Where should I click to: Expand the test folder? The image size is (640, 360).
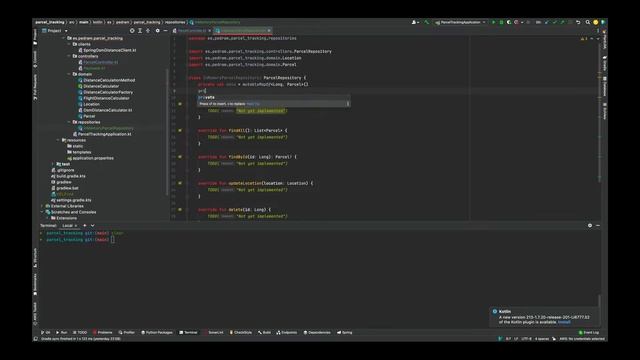point(53,164)
